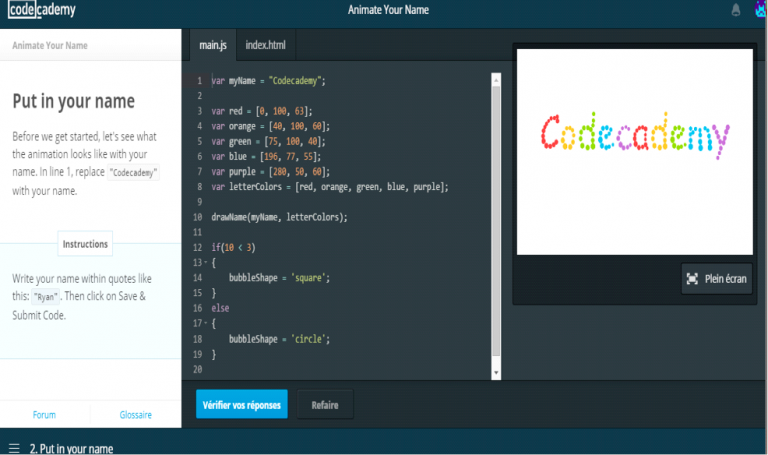Click the 'Put in your name' heading
Viewport: 768px width, 455px height.
(x=73, y=101)
